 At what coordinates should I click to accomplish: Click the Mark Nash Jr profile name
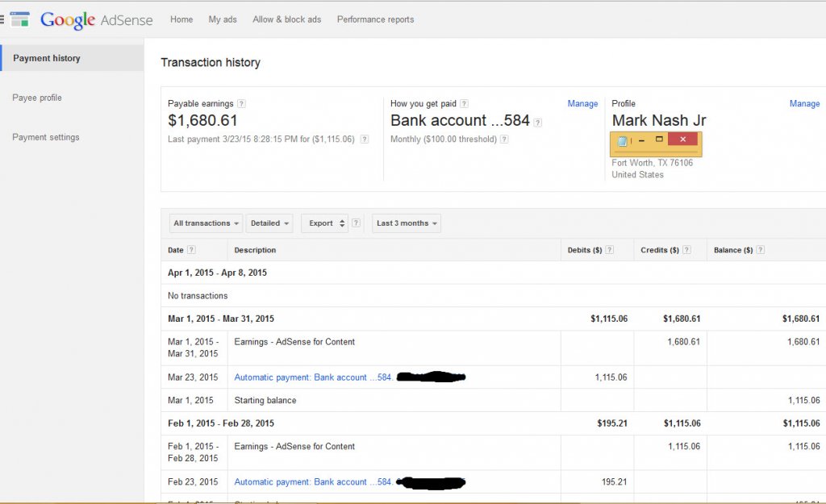659,121
